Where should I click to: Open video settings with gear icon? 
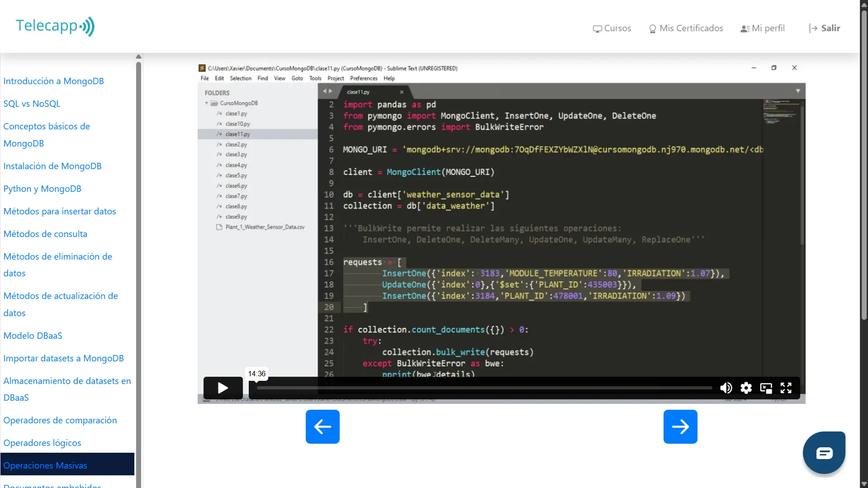(x=746, y=388)
